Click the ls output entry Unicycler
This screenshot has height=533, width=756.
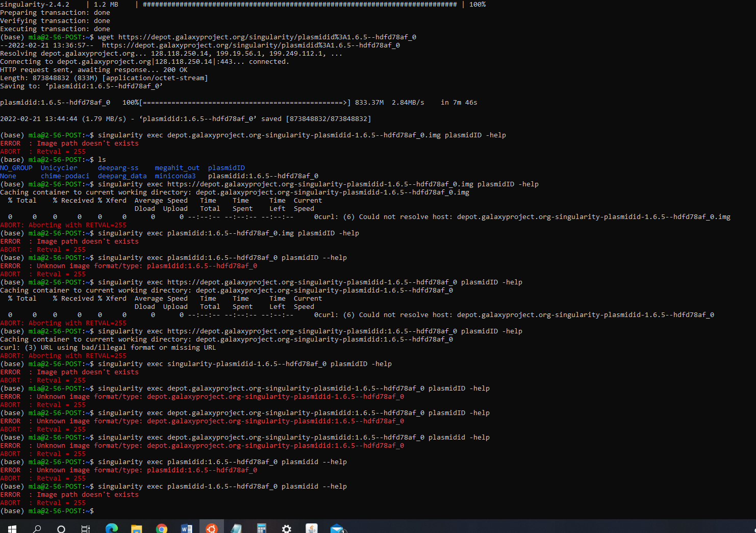59,167
